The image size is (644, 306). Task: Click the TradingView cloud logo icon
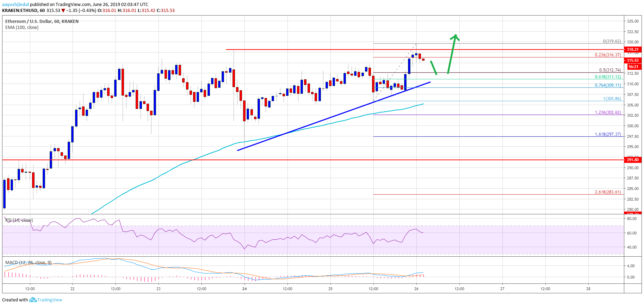[x=33, y=300]
